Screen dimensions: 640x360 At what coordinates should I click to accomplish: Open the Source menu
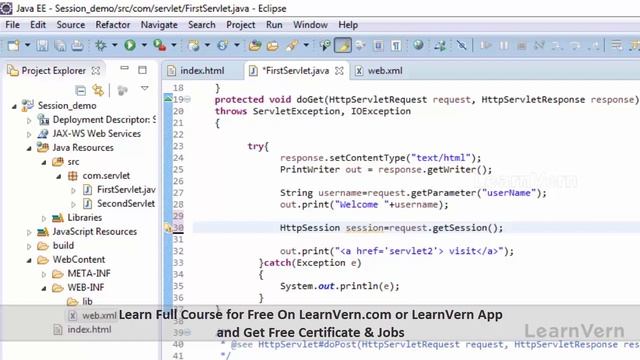coord(71,25)
